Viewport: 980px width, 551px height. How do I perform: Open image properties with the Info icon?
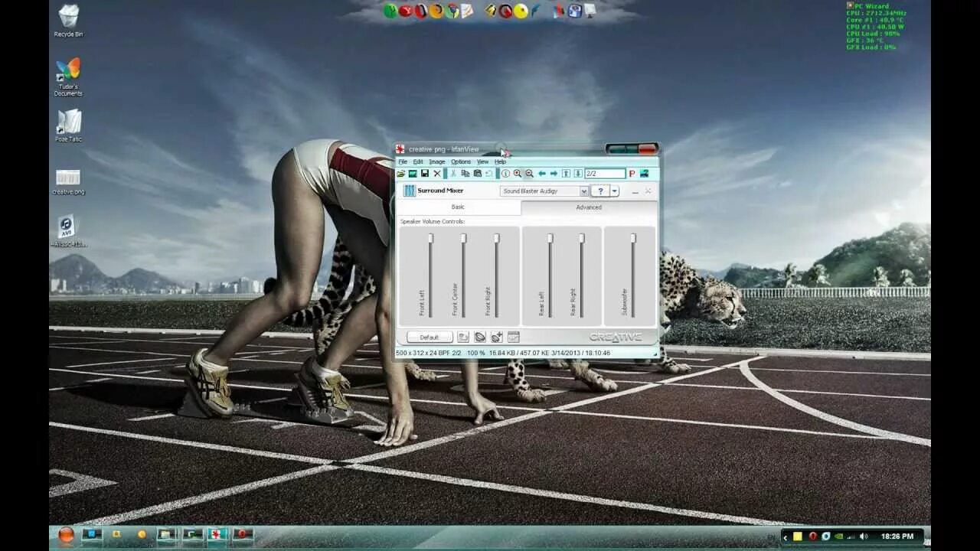[505, 174]
